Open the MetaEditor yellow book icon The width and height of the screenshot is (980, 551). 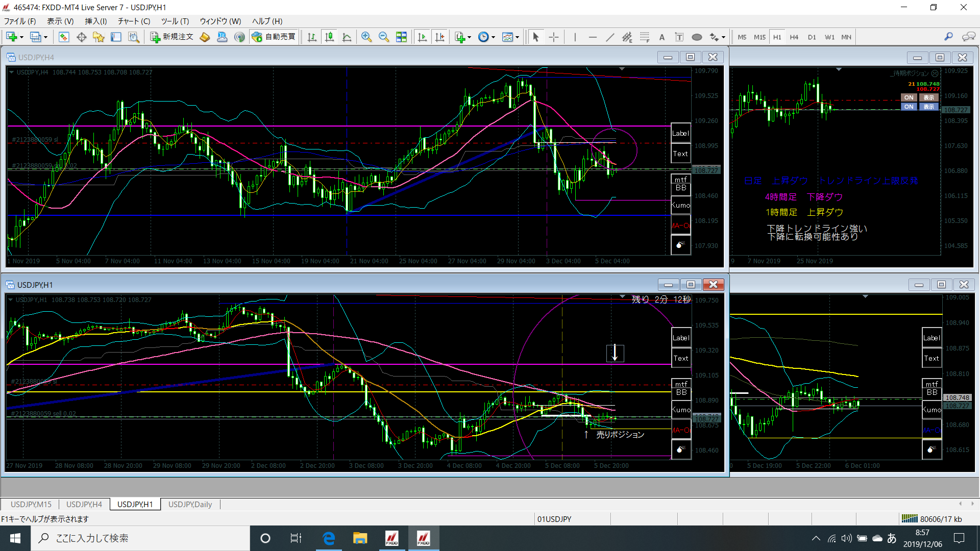[x=205, y=37]
